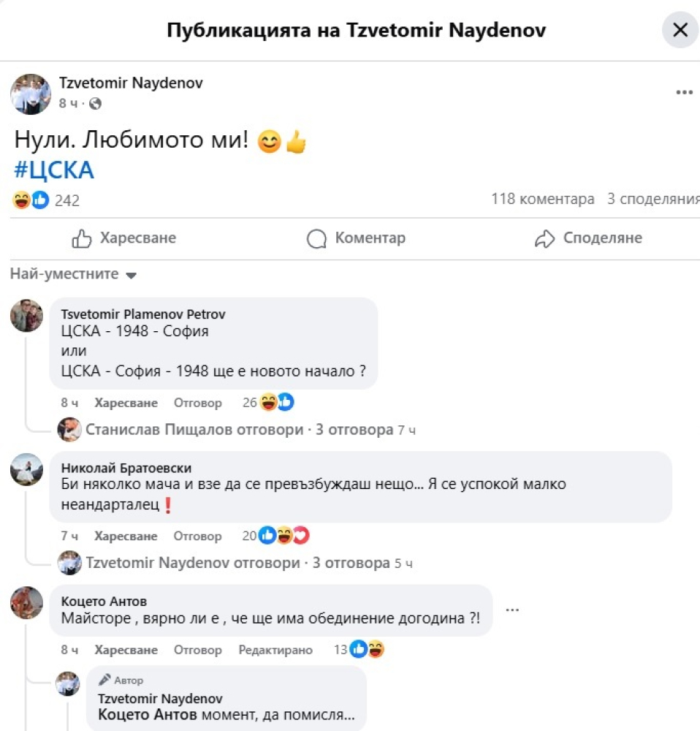
Task: Open reactions list showing 242
Action: pos(47,200)
